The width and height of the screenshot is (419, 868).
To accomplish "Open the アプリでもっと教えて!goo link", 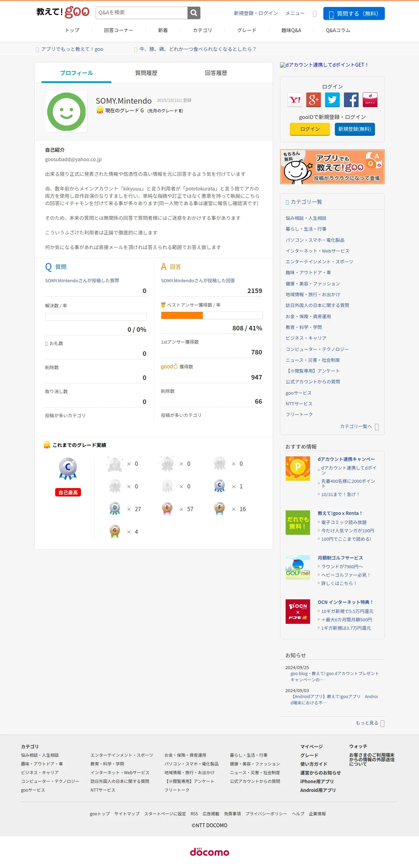I will pos(72,49).
